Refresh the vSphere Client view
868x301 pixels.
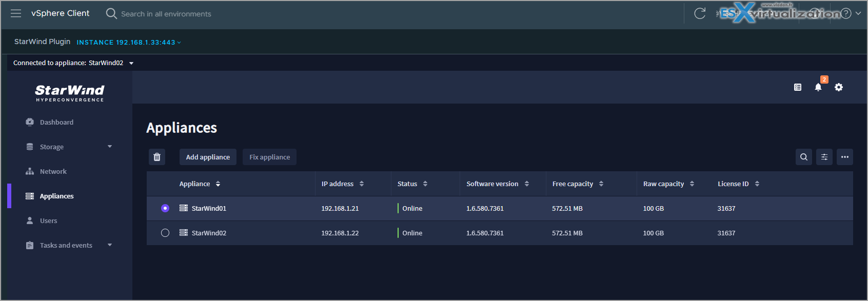(x=700, y=13)
